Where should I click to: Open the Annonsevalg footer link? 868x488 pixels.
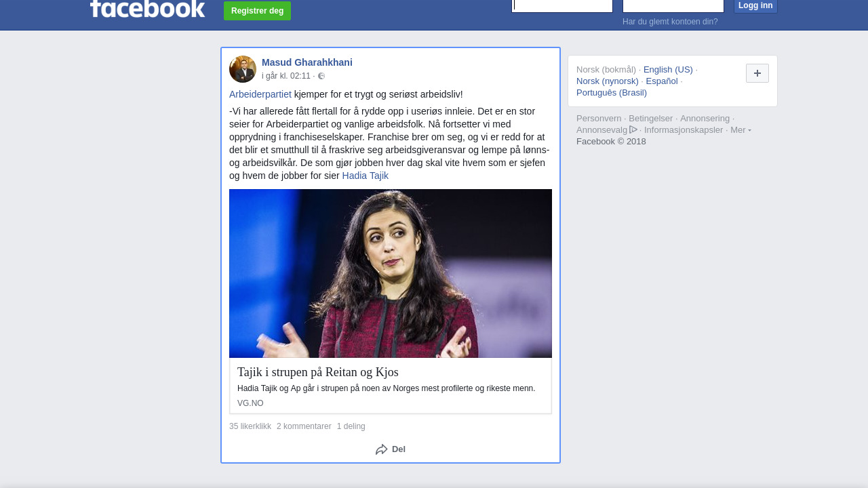coord(602,130)
